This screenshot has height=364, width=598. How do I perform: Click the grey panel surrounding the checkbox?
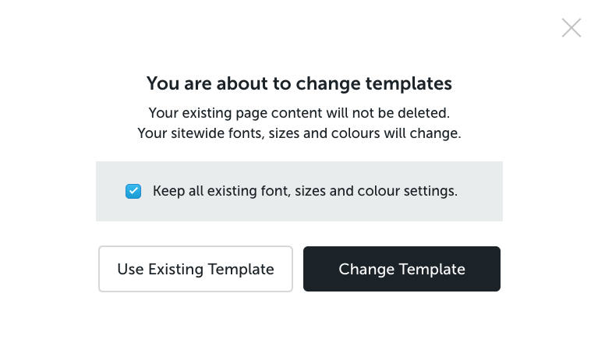coord(299,191)
